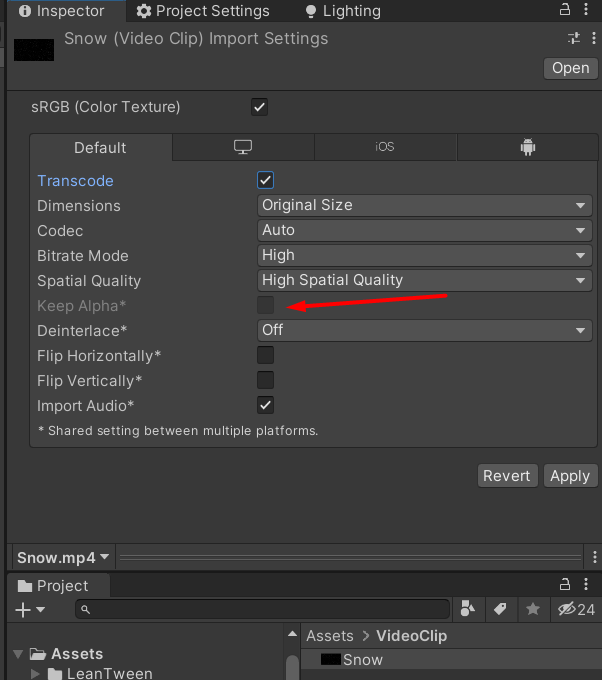The height and width of the screenshot is (680, 602).
Task: Click the Inspector lock icon
Action: (567, 11)
